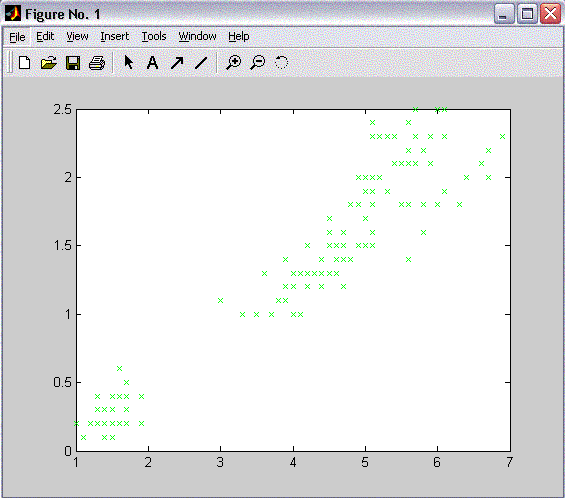Viewport: 565px width, 498px height.
Task: Select the Insert Line tool
Action: point(201,63)
